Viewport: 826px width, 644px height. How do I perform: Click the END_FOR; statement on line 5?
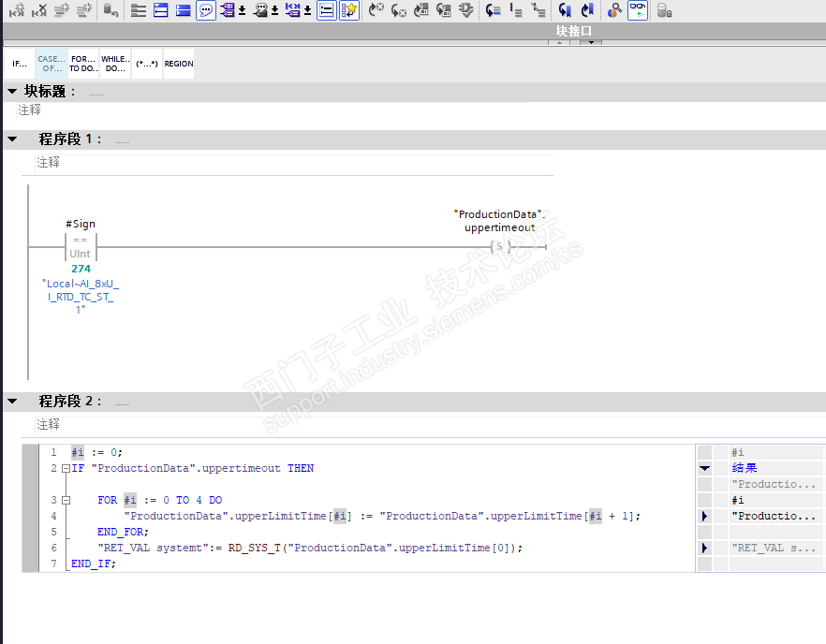(123, 532)
